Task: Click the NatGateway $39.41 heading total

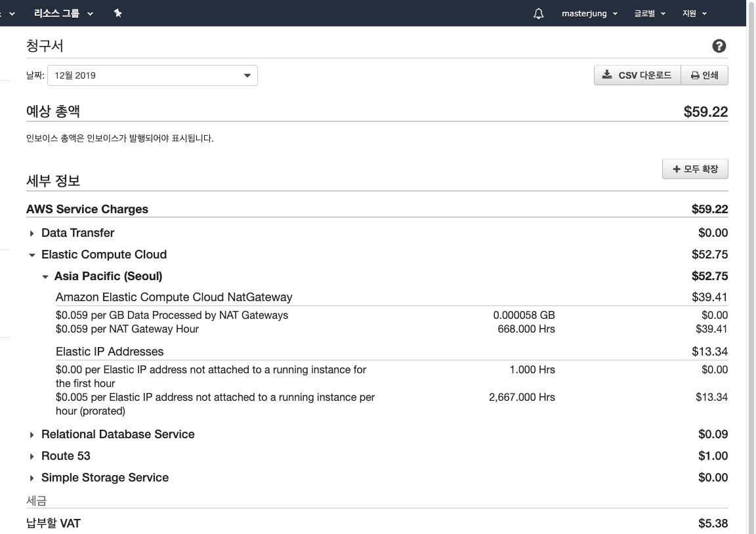Action: [709, 297]
